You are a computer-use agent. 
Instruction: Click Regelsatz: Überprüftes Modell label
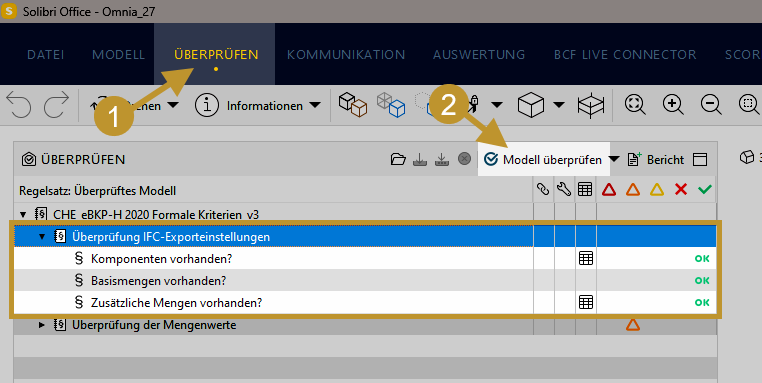(97, 191)
